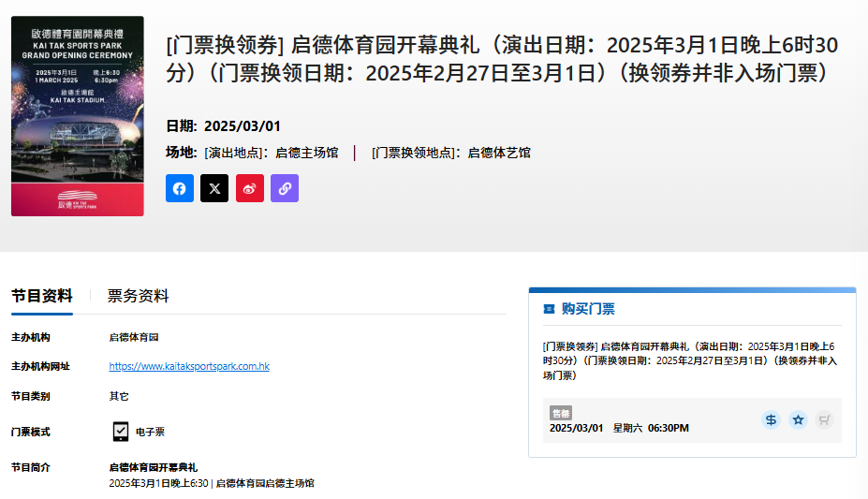Click the 主办机构 label
Screen dimensions: 868x499
(31, 337)
